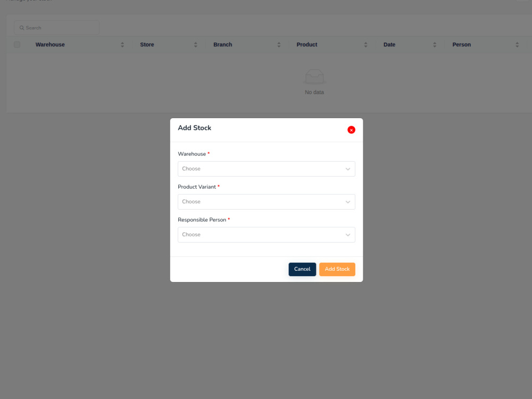The height and width of the screenshot is (399, 532).
Task: Click the Branch column header
Action: click(222, 45)
